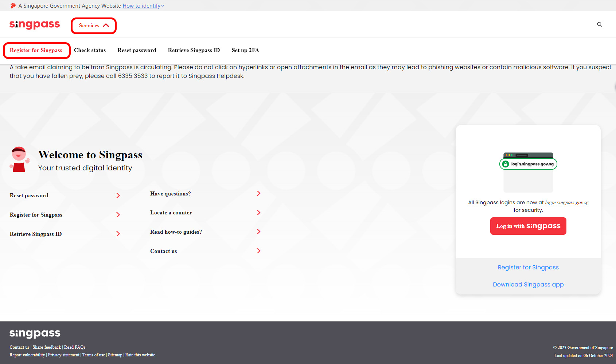Open the Set up 2FA menu item
The width and height of the screenshot is (616, 364).
[x=245, y=50]
